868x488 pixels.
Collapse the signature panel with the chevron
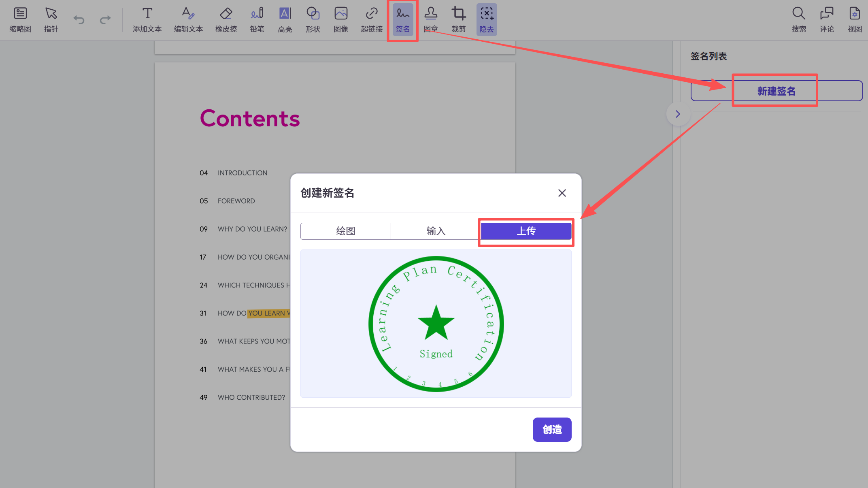pos(678,114)
